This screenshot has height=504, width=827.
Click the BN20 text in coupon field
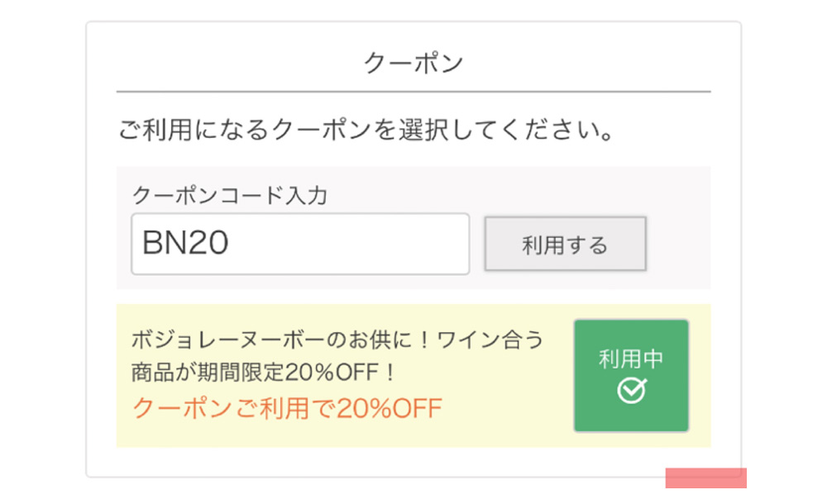tap(185, 243)
